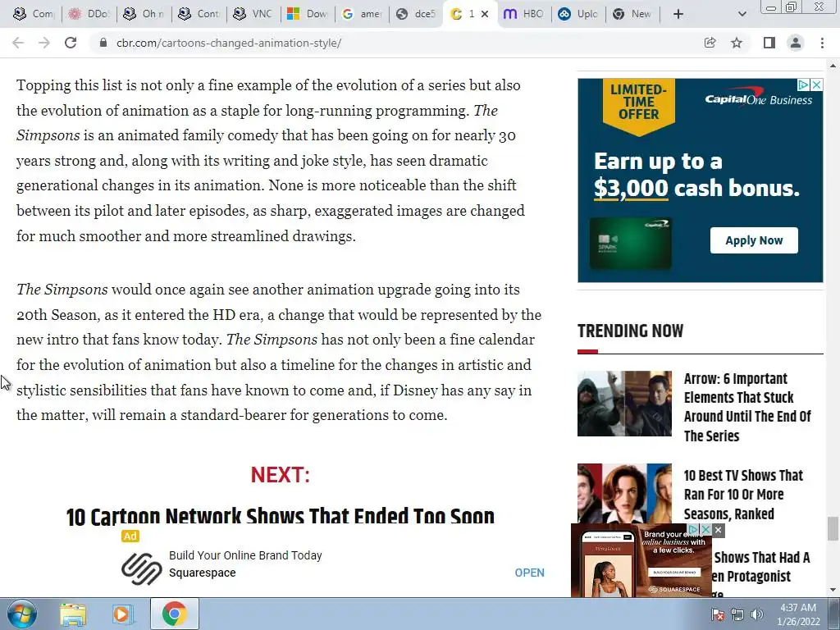Switch to the VNC tab
This screenshot has height=630, width=840.
pyautogui.click(x=254, y=14)
